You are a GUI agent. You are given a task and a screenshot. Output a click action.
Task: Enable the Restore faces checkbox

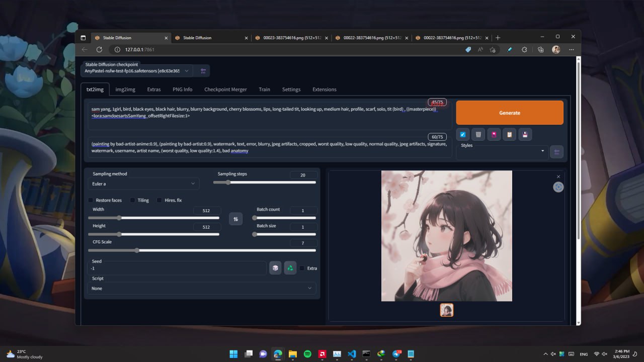[x=91, y=200]
